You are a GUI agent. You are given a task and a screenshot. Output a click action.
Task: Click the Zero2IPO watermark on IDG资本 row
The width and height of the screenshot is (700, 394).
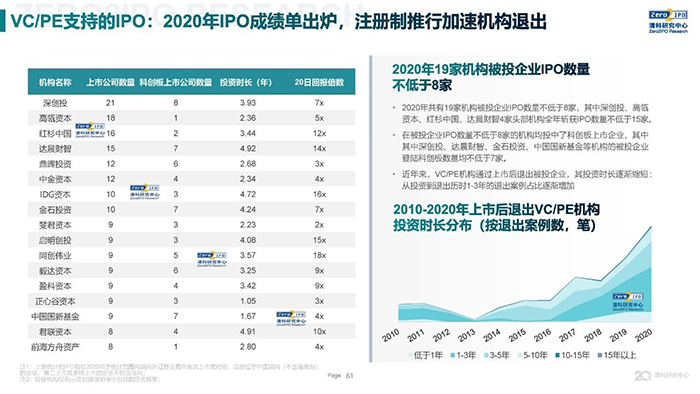pyautogui.click(x=145, y=191)
